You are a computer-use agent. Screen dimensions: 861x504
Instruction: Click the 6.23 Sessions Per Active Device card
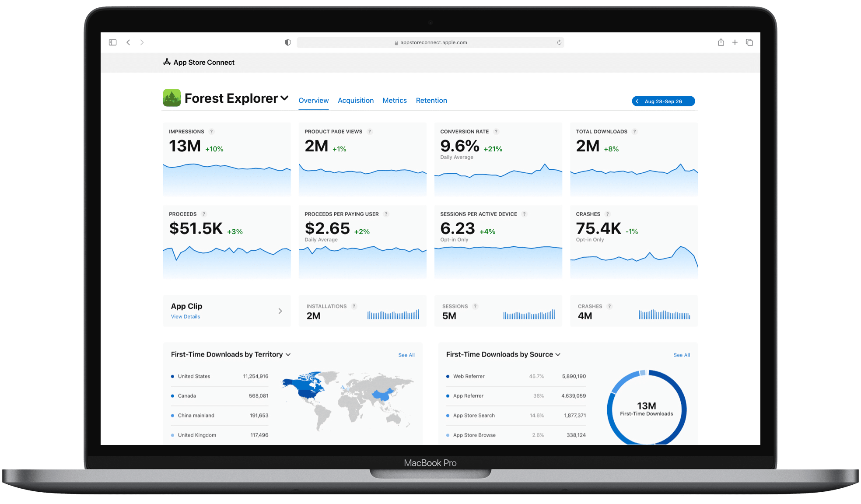[x=498, y=241]
